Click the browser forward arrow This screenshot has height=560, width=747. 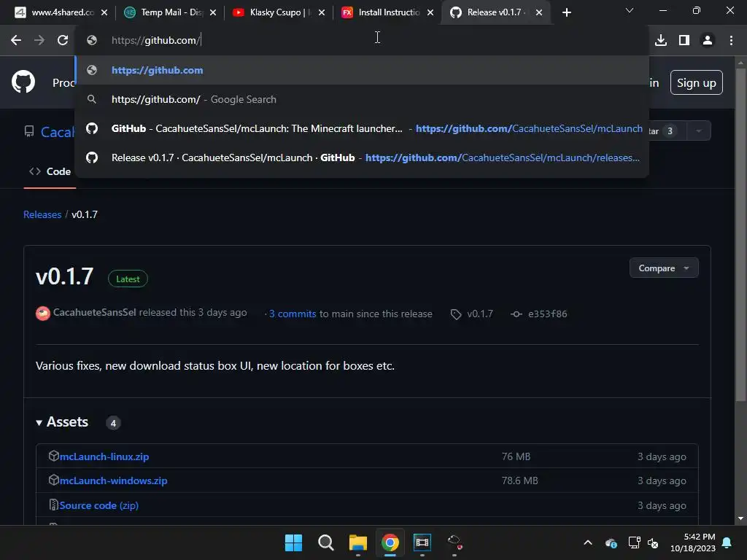tap(39, 41)
